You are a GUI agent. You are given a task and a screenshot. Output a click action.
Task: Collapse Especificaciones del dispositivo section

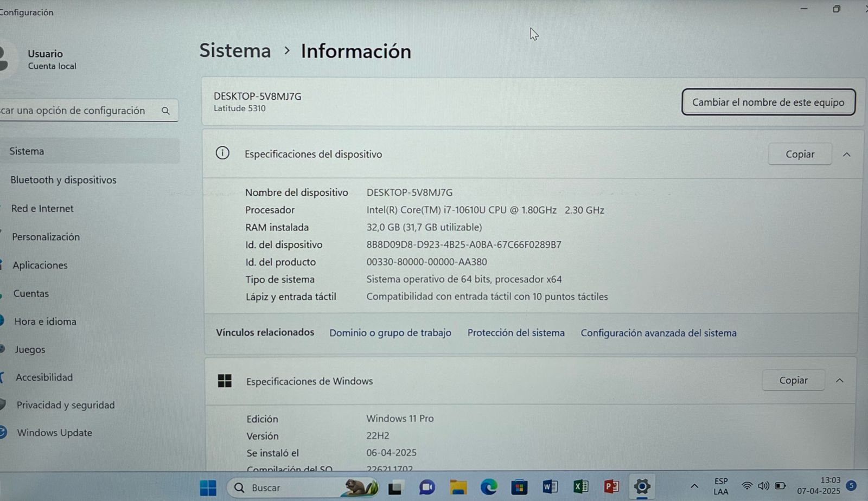(x=846, y=155)
